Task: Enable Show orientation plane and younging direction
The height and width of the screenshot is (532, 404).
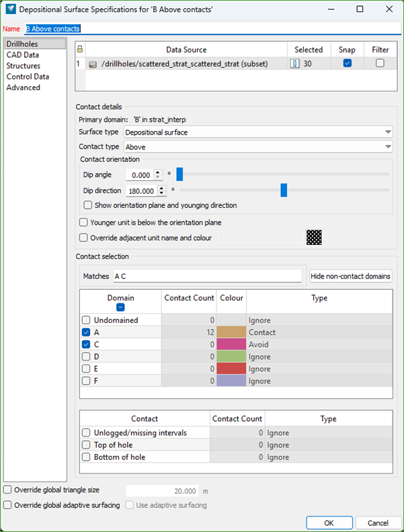Action: [x=88, y=205]
